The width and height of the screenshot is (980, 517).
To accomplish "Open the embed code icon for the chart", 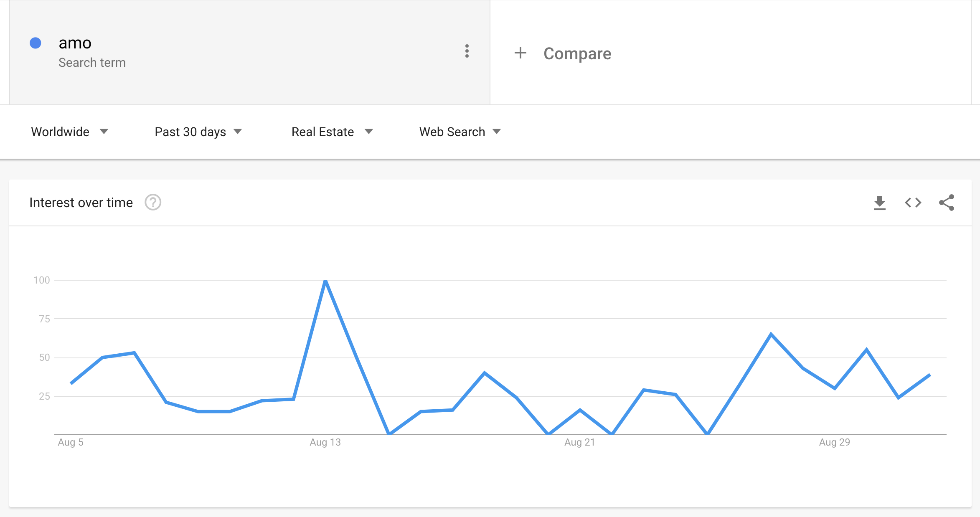I will 913,203.
